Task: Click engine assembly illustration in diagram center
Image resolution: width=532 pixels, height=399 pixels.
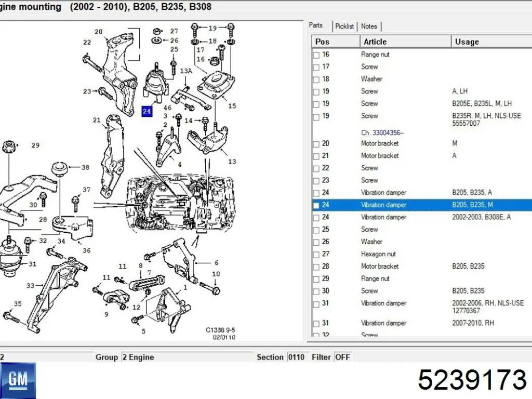Action: tap(181, 205)
